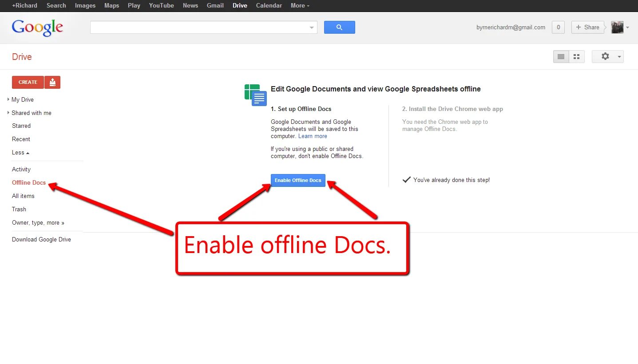Open YouTube in the top bar
The image size is (638, 364).
(x=161, y=5)
